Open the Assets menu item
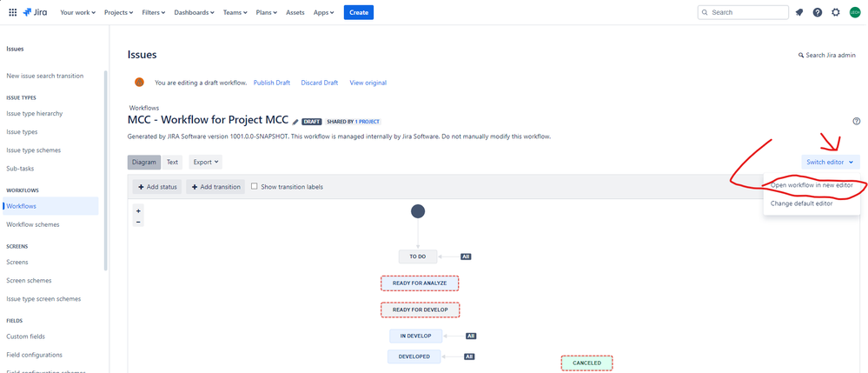The height and width of the screenshot is (373, 868). point(295,12)
